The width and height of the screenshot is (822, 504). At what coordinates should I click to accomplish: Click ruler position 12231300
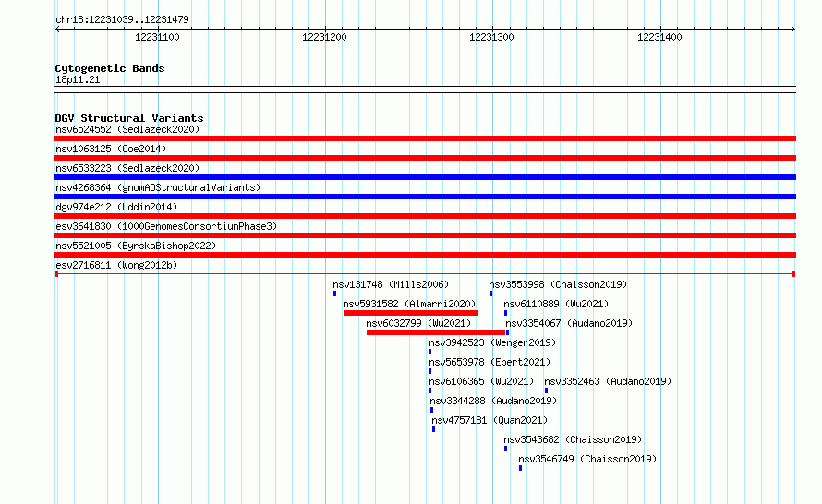pyautogui.click(x=491, y=37)
